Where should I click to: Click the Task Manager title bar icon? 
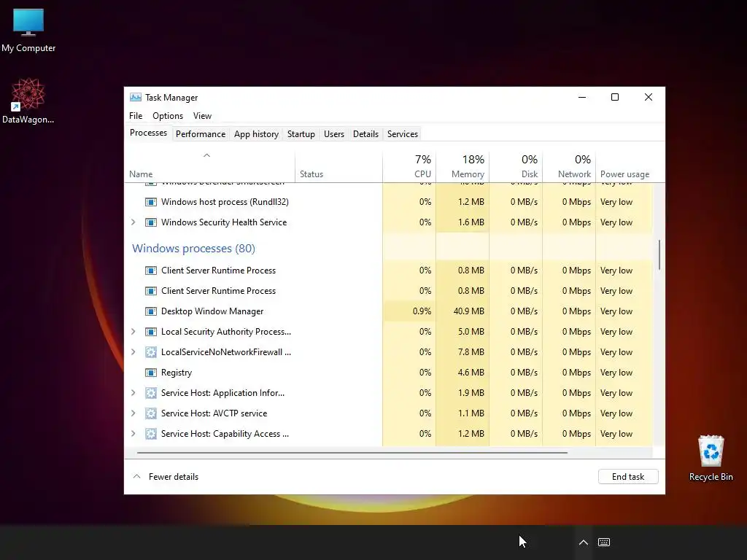[x=135, y=97]
